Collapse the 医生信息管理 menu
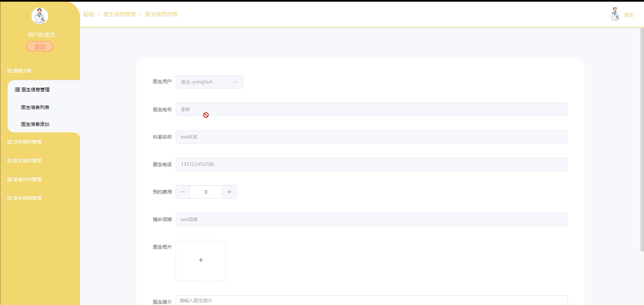The image size is (644, 305). pyautogui.click(x=35, y=90)
